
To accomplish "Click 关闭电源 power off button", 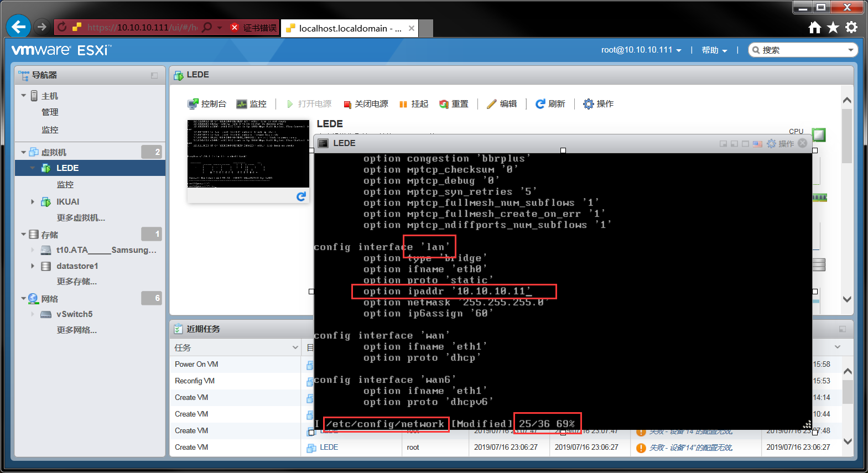I will coord(366,104).
